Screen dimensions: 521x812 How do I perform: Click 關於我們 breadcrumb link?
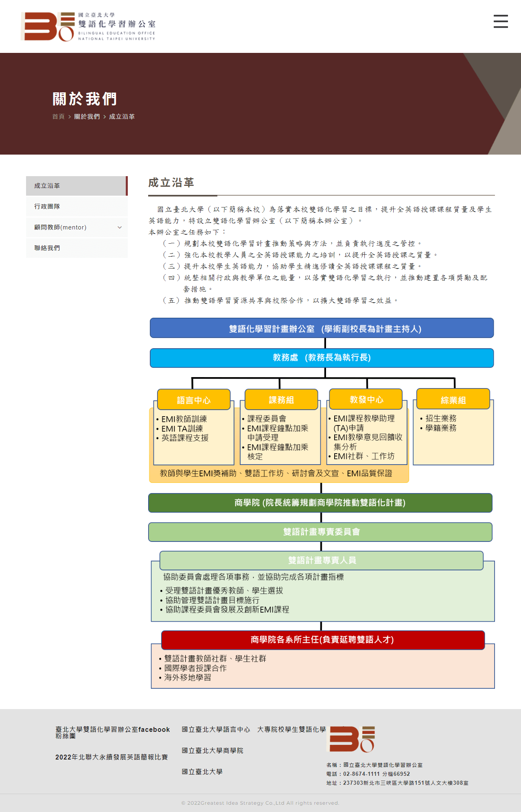pyautogui.click(x=87, y=117)
